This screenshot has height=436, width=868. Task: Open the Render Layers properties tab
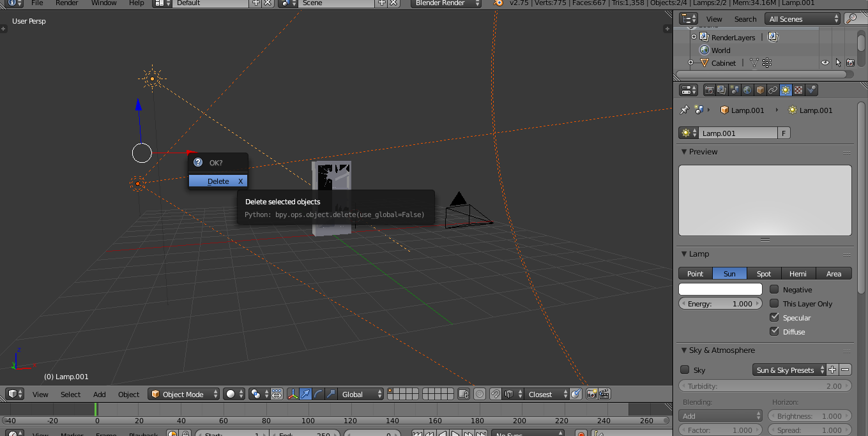[x=722, y=90]
